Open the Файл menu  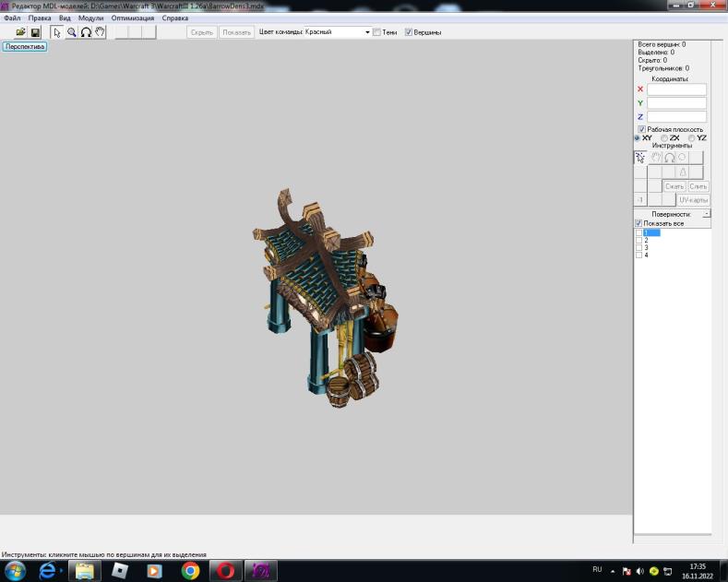(x=12, y=18)
